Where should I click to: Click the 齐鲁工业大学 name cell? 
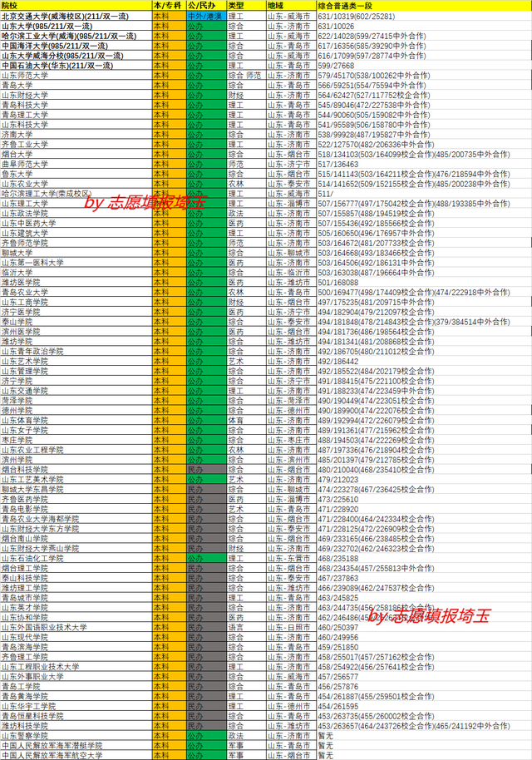pyautogui.click(x=76, y=145)
